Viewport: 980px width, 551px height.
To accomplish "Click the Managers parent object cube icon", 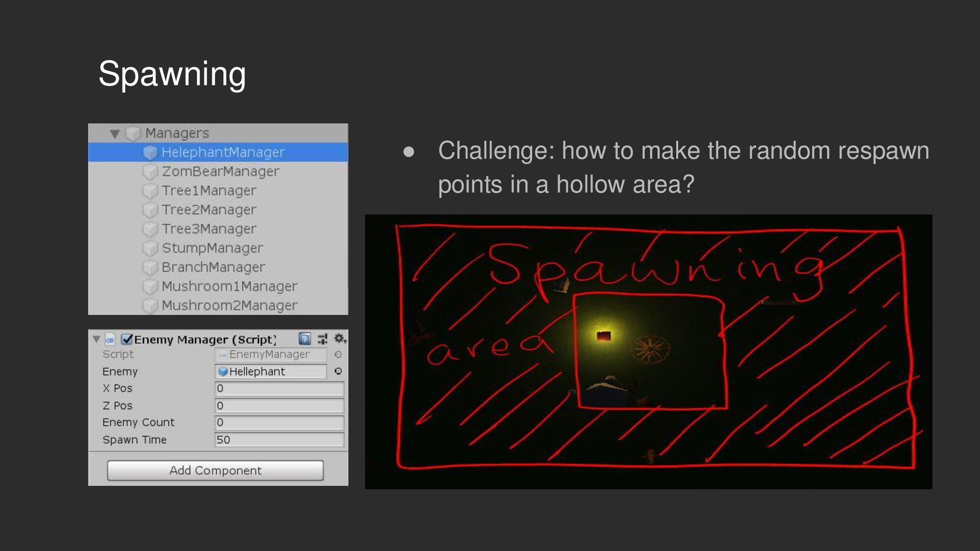I will point(133,133).
